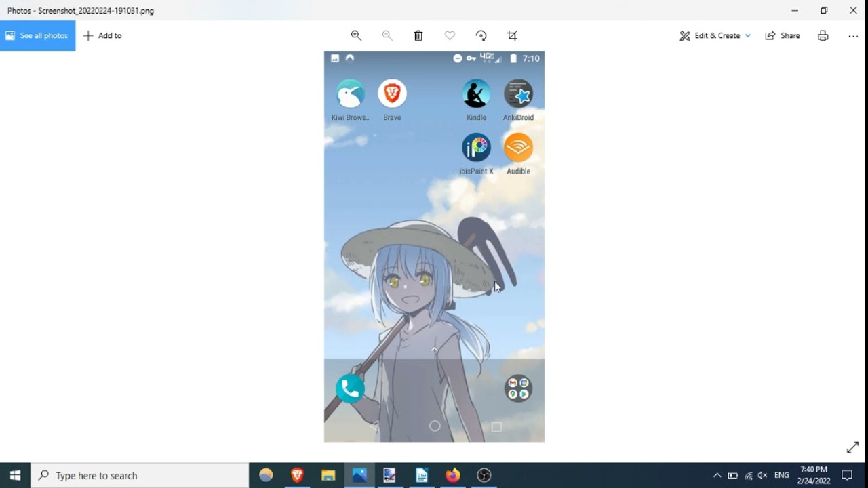
Task: Click the Audible app icon
Action: pyautogui.click(x=518, y=148)
